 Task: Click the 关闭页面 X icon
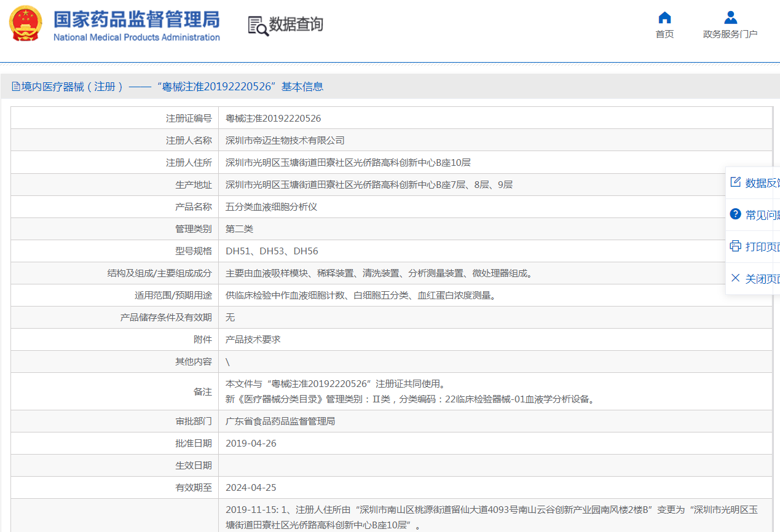point(735,278)
